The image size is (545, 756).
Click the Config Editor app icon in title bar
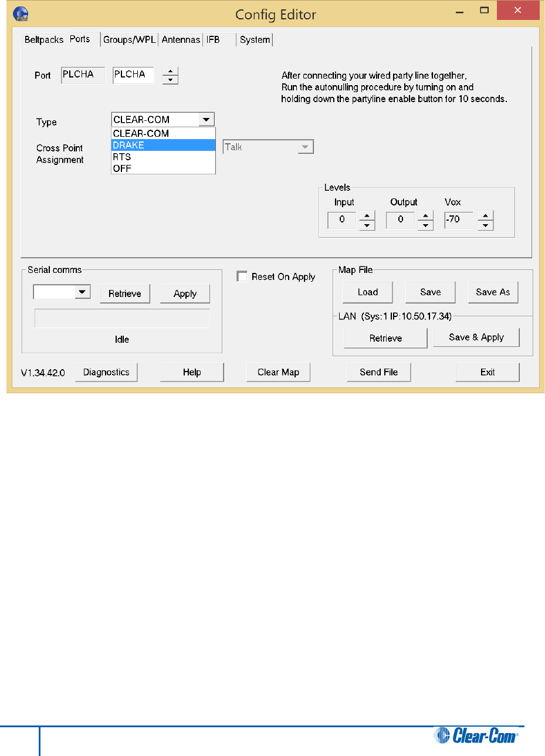click(x=20, y=14)
